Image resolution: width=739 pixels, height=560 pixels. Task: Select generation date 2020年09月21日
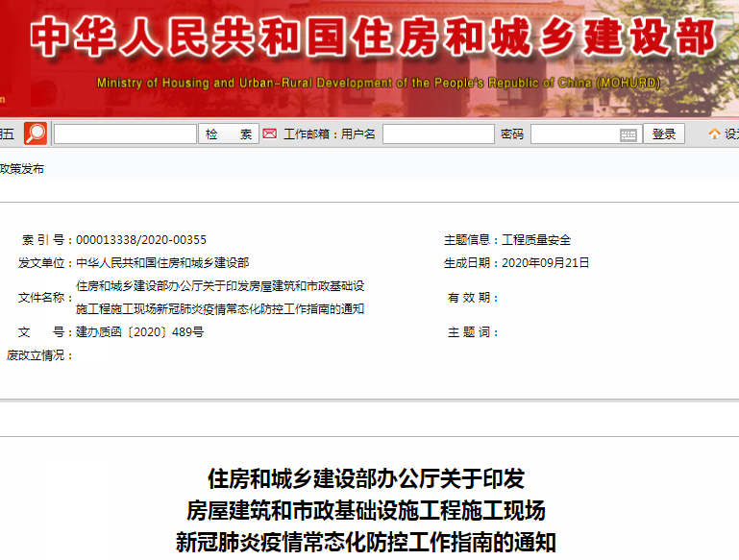click(x=545, y=263)
